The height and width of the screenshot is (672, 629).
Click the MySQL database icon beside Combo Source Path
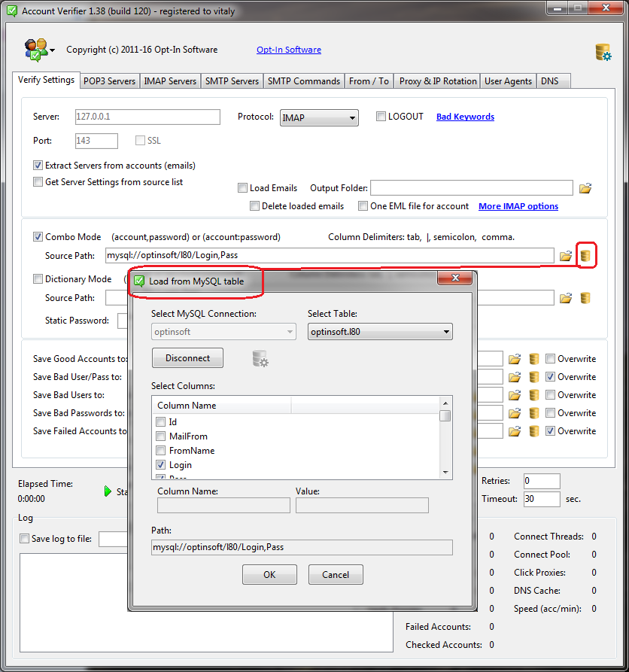coord(585,256)
